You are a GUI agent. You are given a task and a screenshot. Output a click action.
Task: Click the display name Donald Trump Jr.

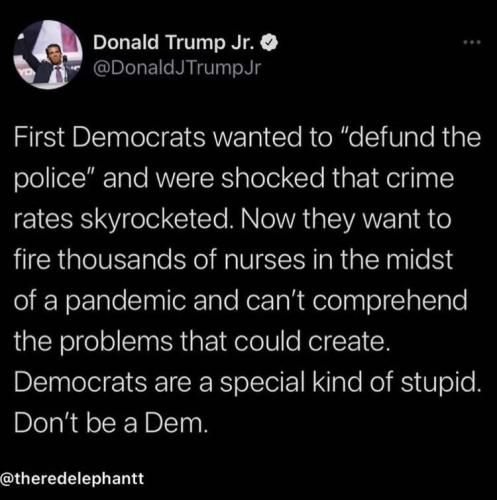pyautogui.click(x=177, y=42)
